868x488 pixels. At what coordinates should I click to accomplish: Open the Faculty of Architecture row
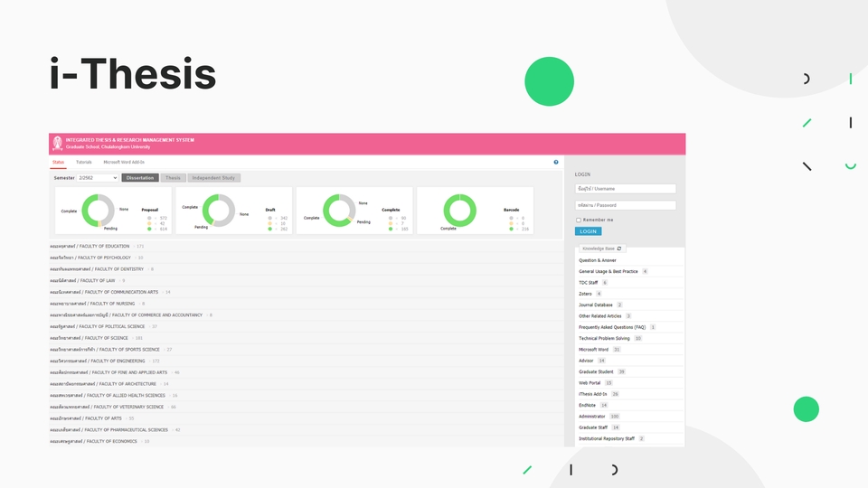tap(307, 384)
